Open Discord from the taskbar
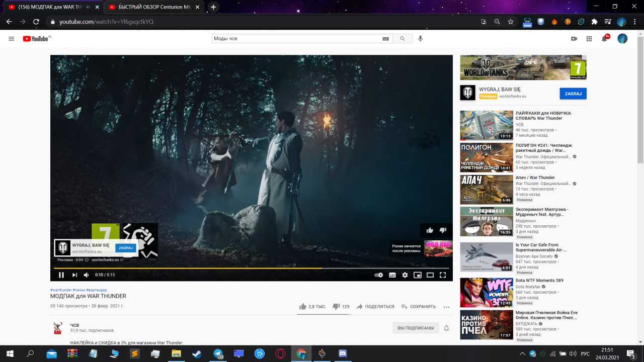The width and height of the screenshot is (644, 362). tap(343, 353)
